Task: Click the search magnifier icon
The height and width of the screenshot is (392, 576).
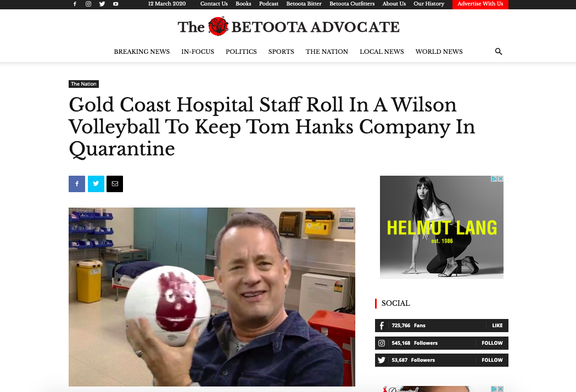Action: click(499, 52)
